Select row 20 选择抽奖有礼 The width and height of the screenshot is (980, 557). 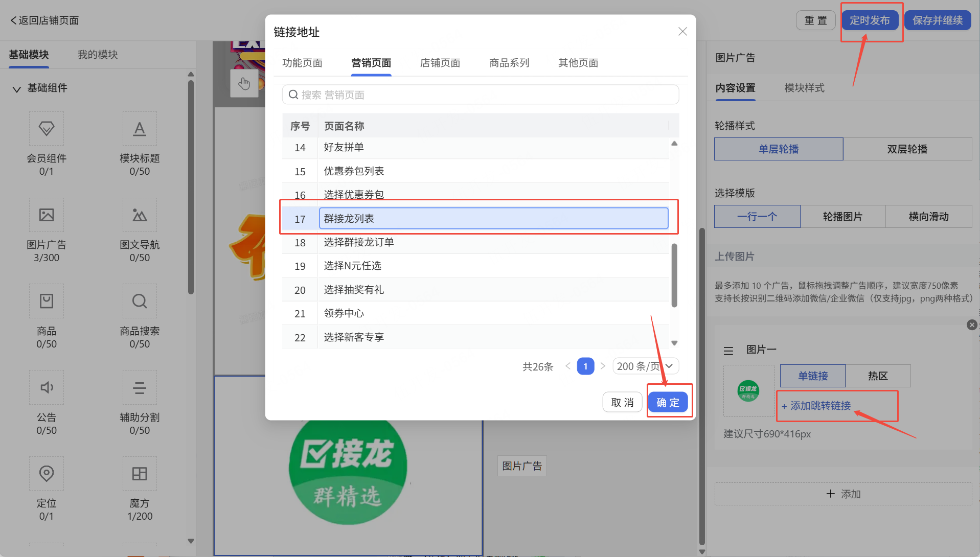[475, 290]
